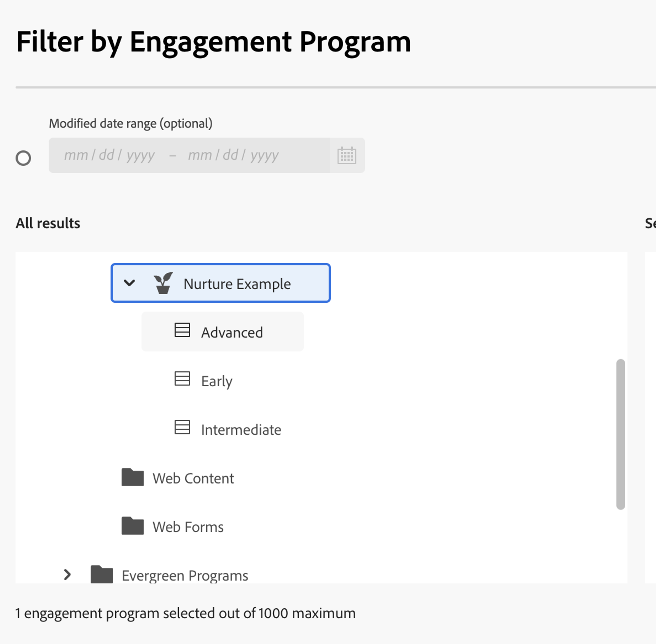The width and height of the screenshot is (656, 644).
Task: Select Nurture Example program label
Action: pos(237,284)
